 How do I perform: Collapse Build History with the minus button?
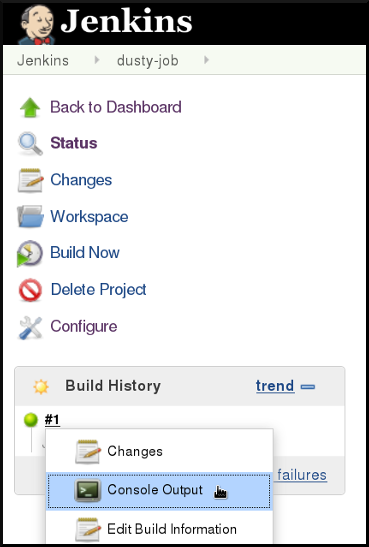coord(308,387)
